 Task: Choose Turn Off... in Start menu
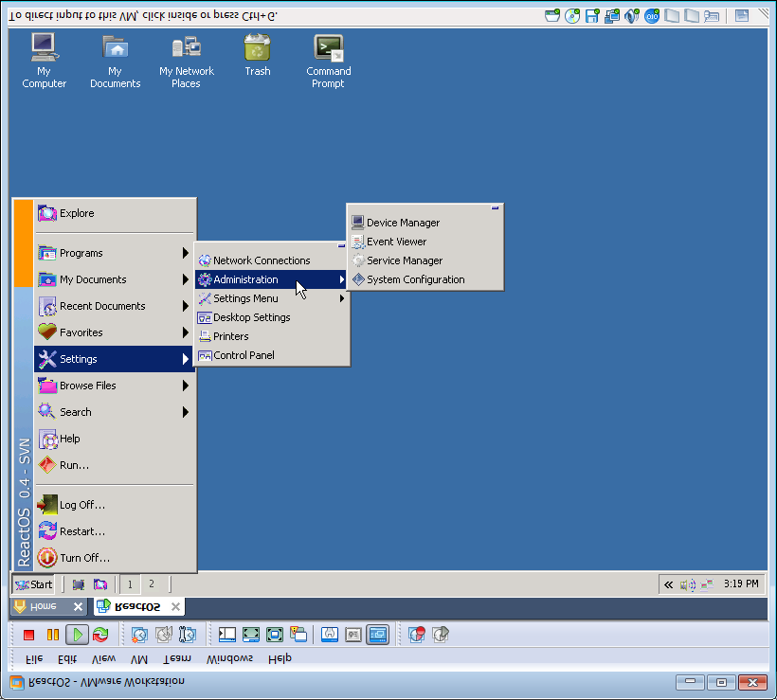[x=84, y=558]
